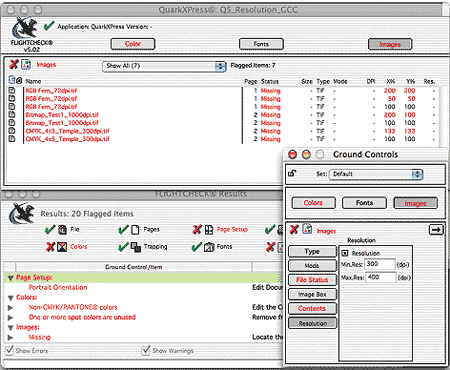450x370 pixels.
Task: Toggle the Show Errors checkbox
Action: pos(9,350)
